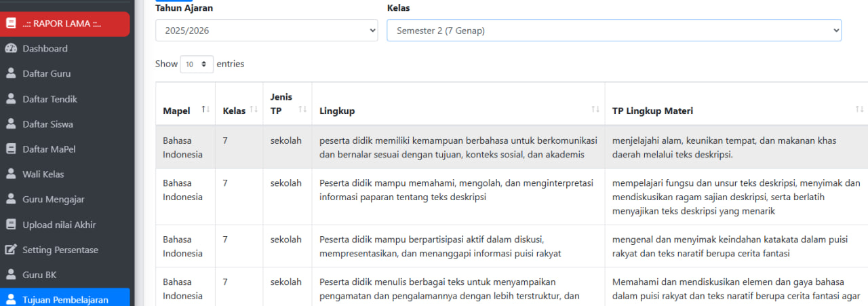The height and width of the screenshot is (306, 868).
Task: Open Tujuan Pembelajaran page link
Action: 65,297
